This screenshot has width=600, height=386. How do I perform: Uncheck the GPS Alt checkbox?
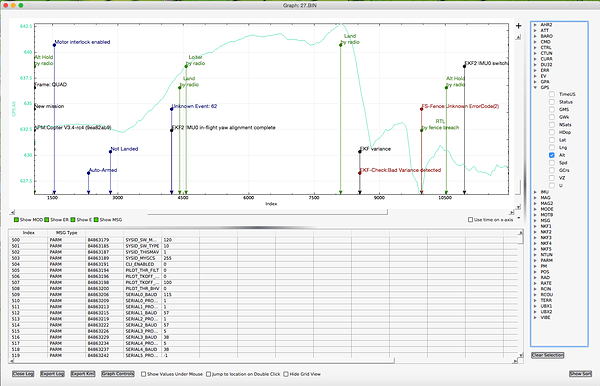552,155
